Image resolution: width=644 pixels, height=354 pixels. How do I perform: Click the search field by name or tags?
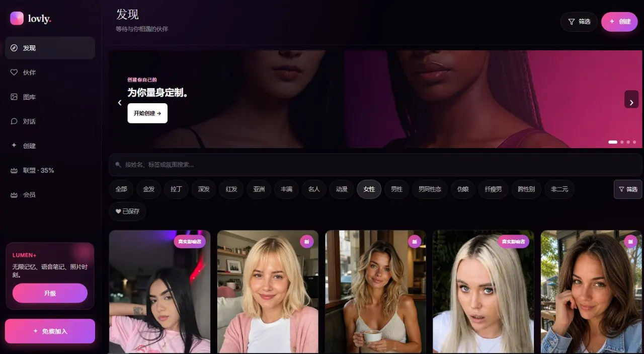click(x=375, y=165)
